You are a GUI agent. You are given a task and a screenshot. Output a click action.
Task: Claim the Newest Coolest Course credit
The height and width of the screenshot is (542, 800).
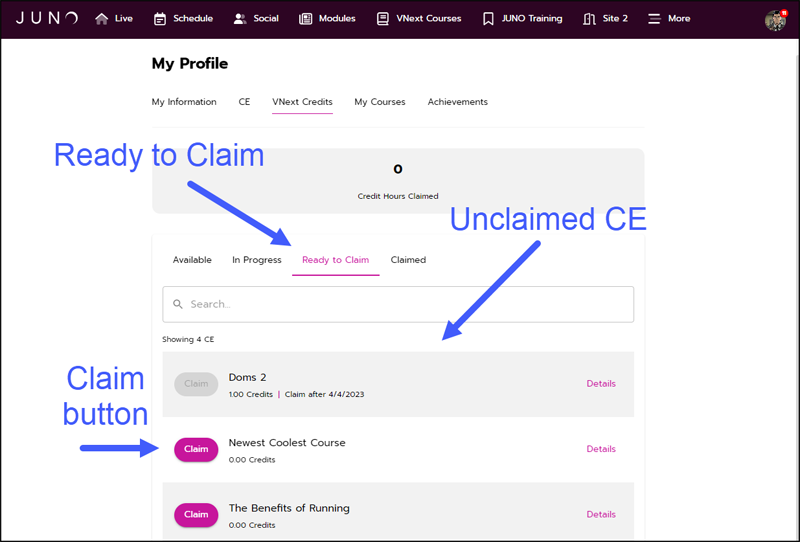(196, 449)
